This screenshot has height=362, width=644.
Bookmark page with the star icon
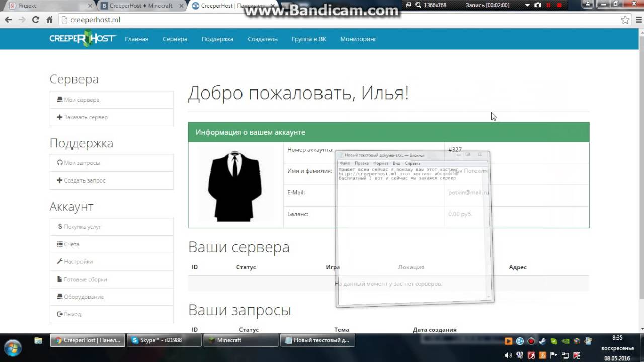(x=625, y=20)
